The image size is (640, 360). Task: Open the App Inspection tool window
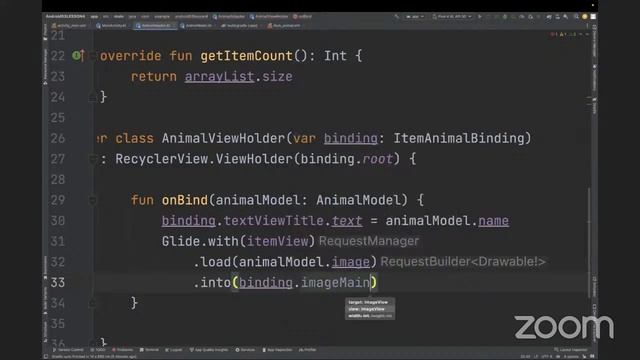tap(277, 350)
